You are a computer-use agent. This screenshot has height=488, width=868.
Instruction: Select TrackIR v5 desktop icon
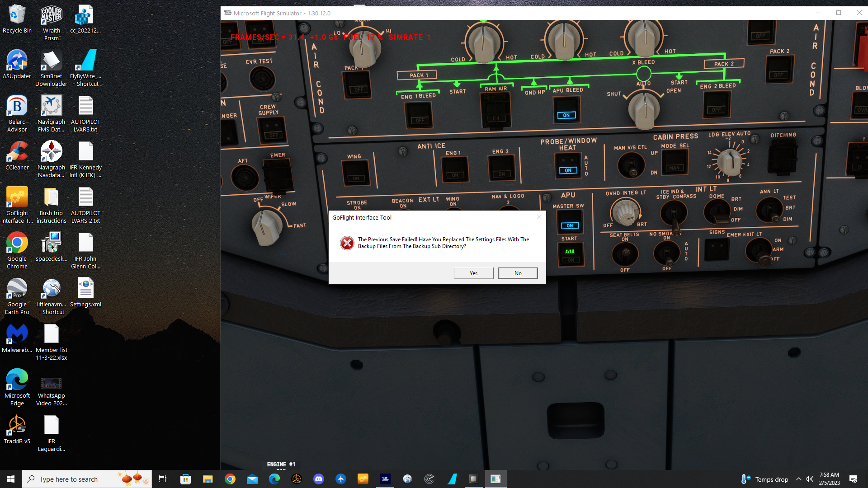[17, 430]
